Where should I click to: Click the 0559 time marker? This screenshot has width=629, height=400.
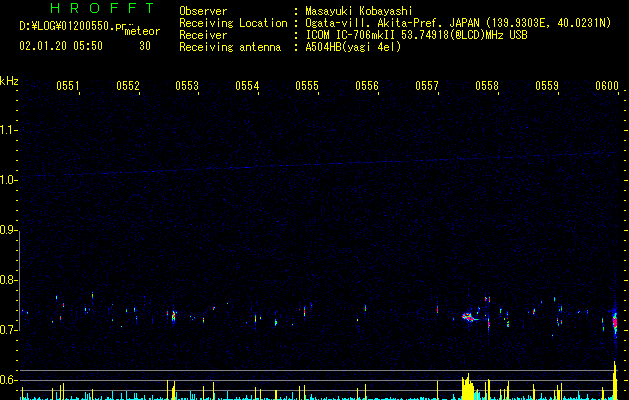547,86
